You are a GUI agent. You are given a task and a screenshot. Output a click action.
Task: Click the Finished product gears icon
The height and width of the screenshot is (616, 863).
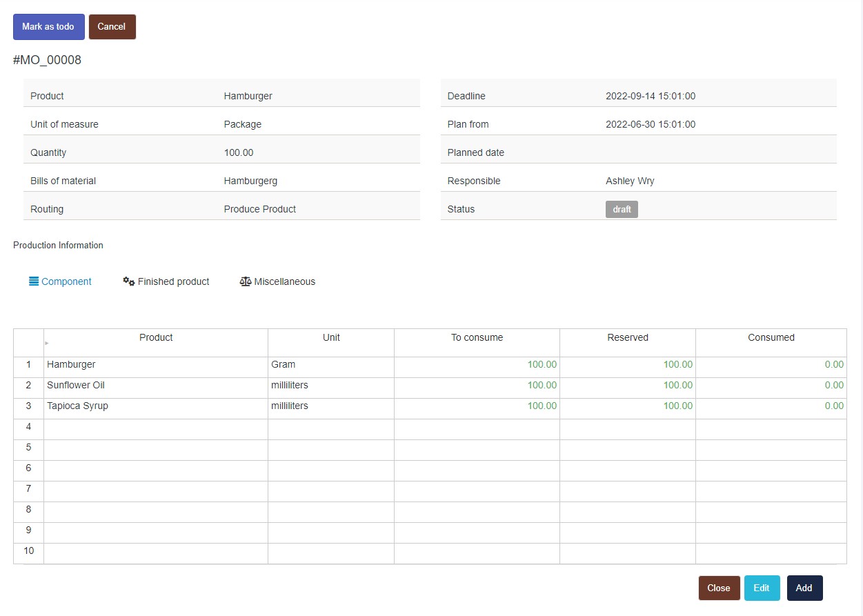(x=129, y=281)
